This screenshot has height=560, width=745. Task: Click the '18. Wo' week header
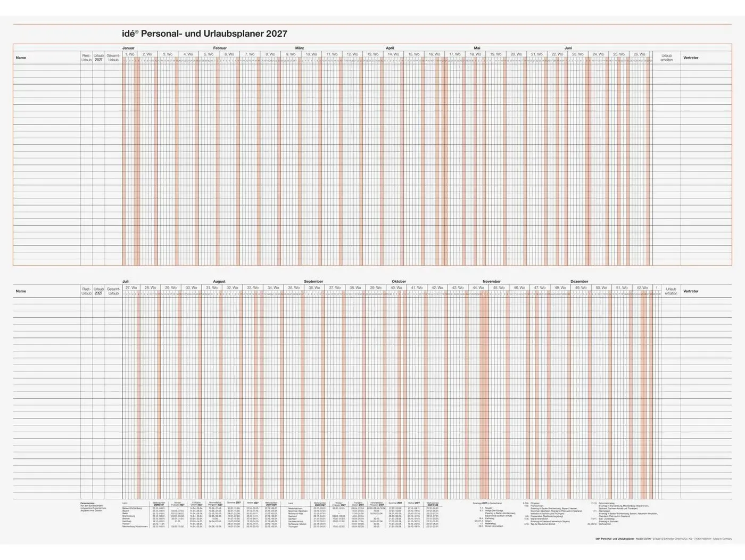(x=475, y=54)
